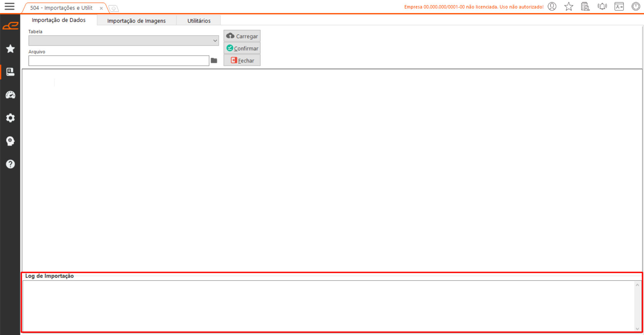Click the notifications bell icon
Screen dimensions: 644x335
(x=602, y=6)
